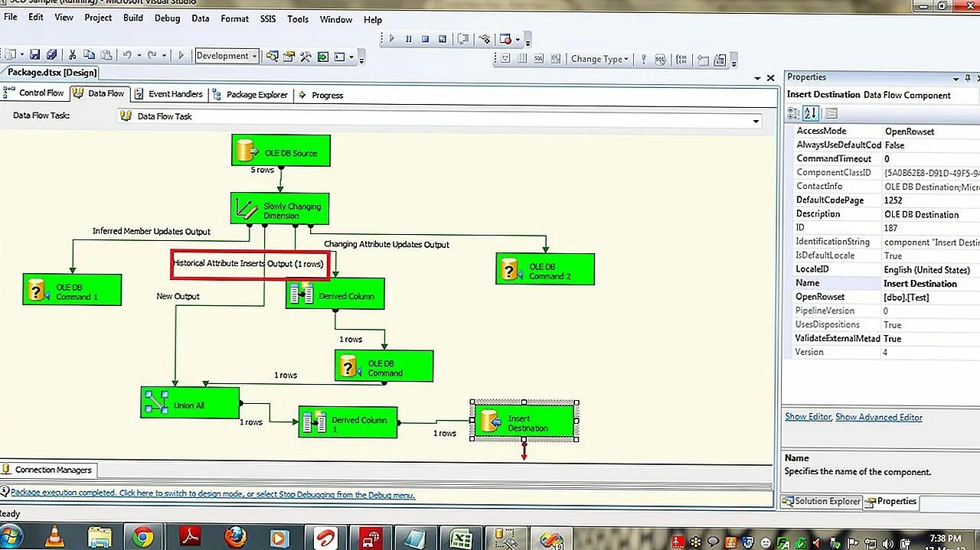Select the OLE DB Command 1 component
Image resolution: width=980 pixels, height=550 pixels.
coord(72,290)
